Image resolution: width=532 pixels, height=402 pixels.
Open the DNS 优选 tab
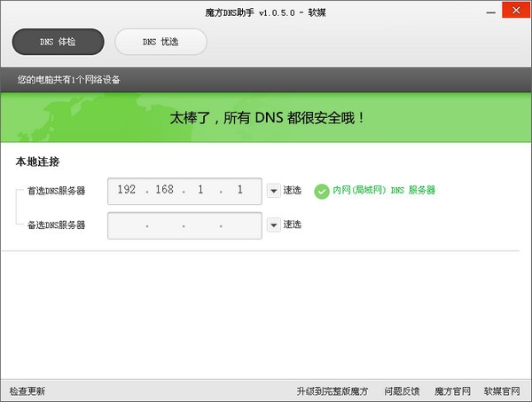[160, 42]
